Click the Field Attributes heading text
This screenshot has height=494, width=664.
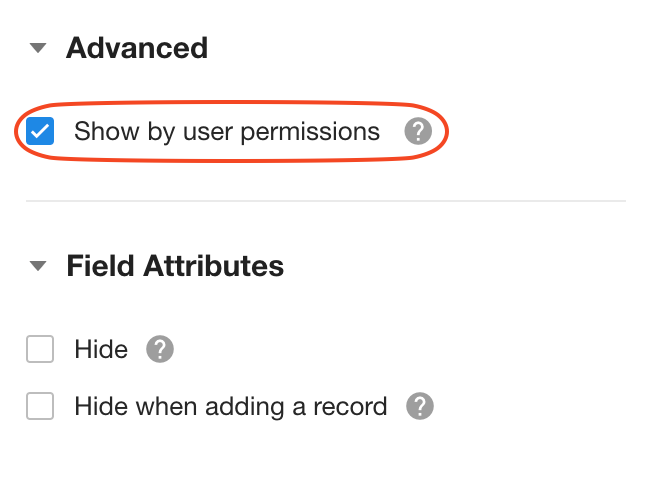coord(175,267)
